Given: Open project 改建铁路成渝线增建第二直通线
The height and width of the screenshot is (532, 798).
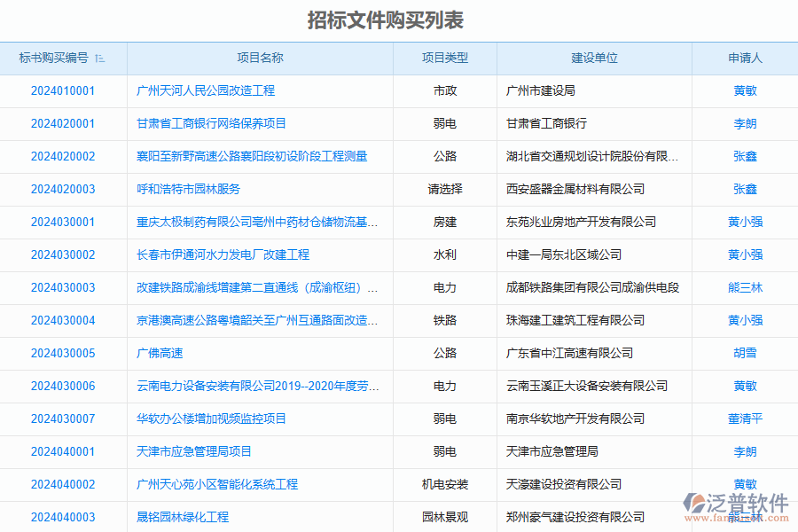Looking at the screenshot, I should pos(257,287).
